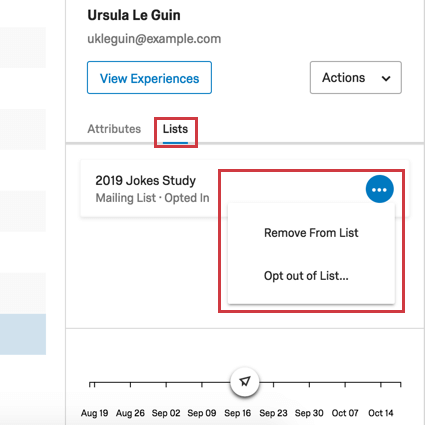Open the three-dot options menu icon

point(379,189)
